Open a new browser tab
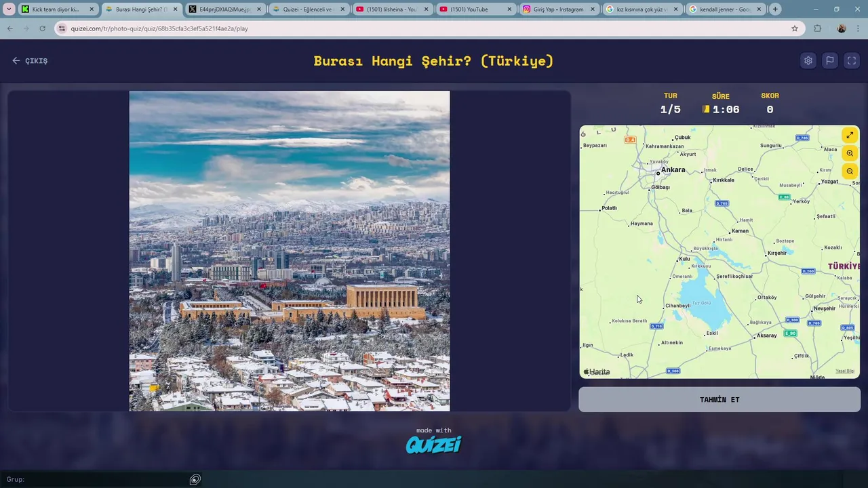 click(775, 9)
